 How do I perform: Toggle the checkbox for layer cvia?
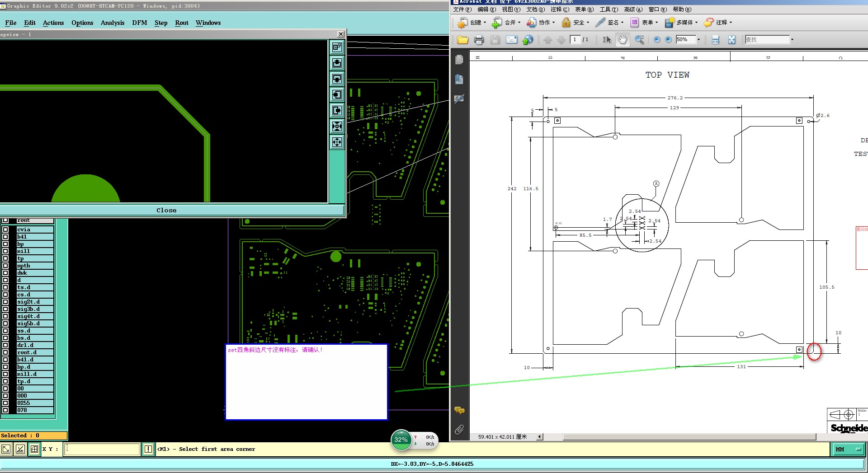click(x=5, y=229)
